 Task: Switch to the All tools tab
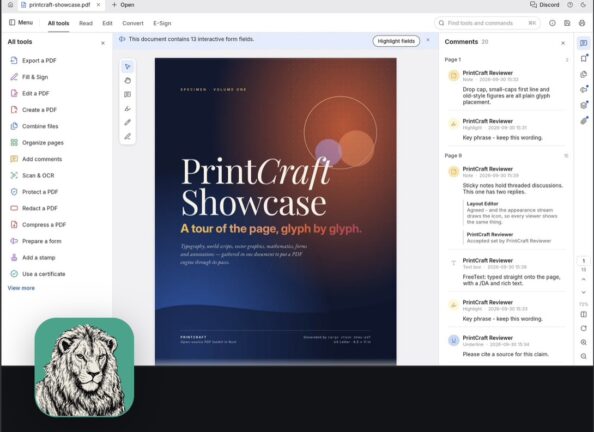pyautogui.click(x=58, y=23)
